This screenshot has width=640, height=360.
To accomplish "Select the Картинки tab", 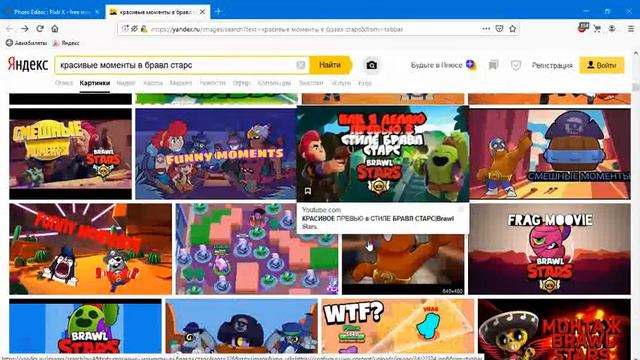I will pyautogui.click(x=95, y=83).
